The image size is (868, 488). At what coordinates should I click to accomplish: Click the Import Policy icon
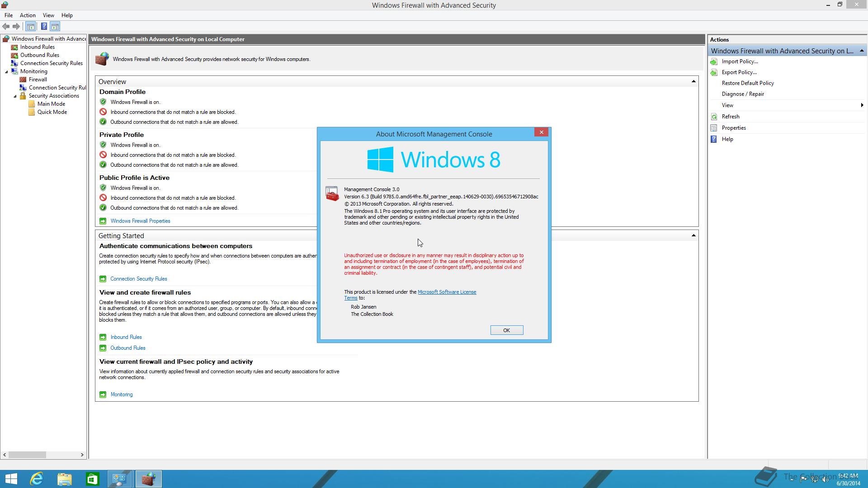click(x=714, y=61)
